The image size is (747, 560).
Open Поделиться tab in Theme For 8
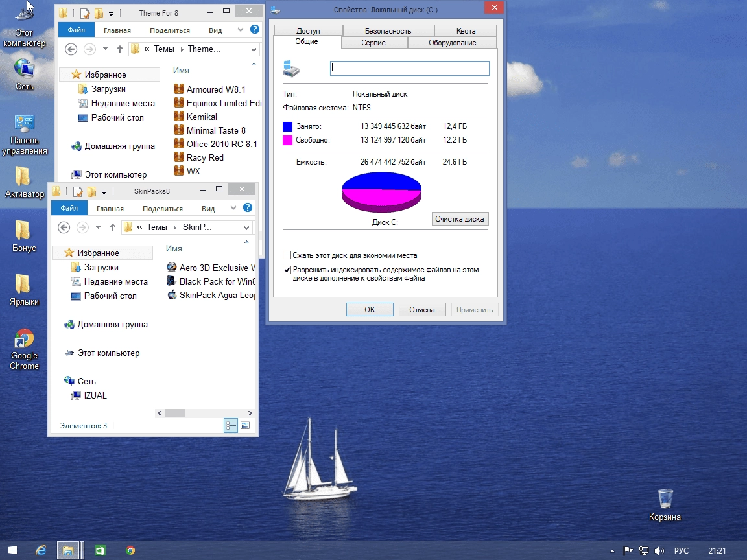pyautogui.click(x=170, y=30)
